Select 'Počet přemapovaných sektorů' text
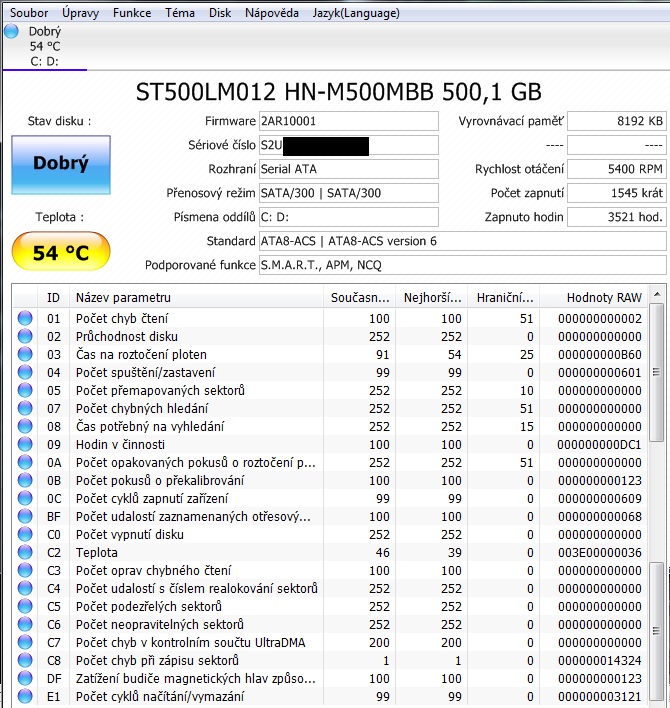 point(160,390)
